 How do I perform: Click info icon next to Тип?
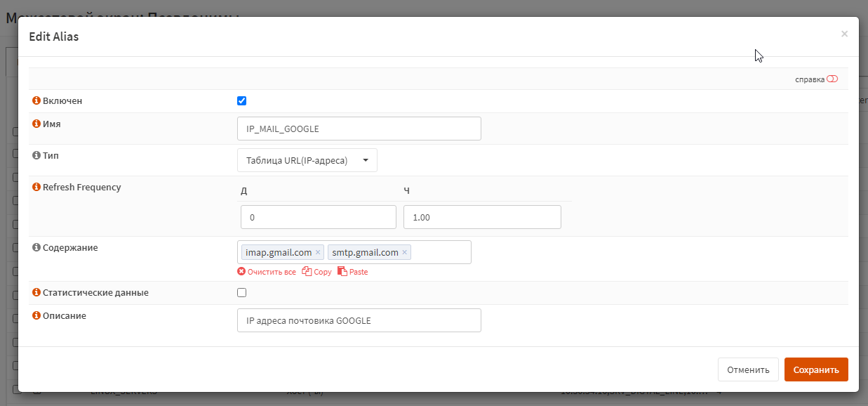click(36, 155)
